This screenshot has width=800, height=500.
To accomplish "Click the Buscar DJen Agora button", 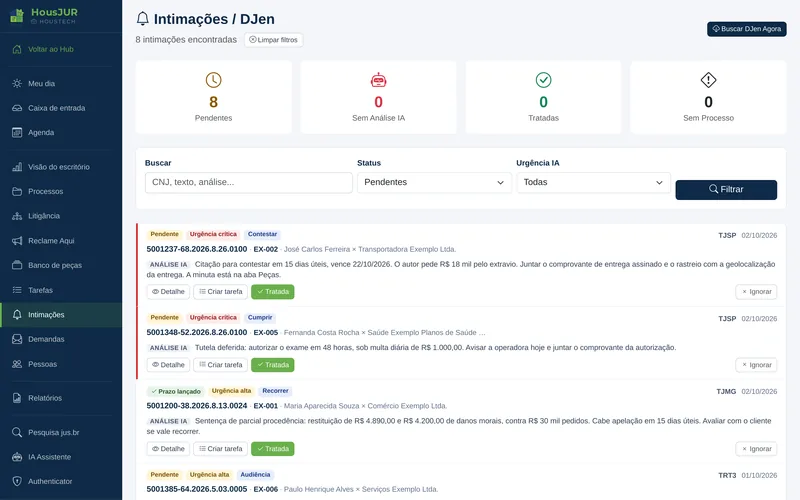I will pos(746,29).
